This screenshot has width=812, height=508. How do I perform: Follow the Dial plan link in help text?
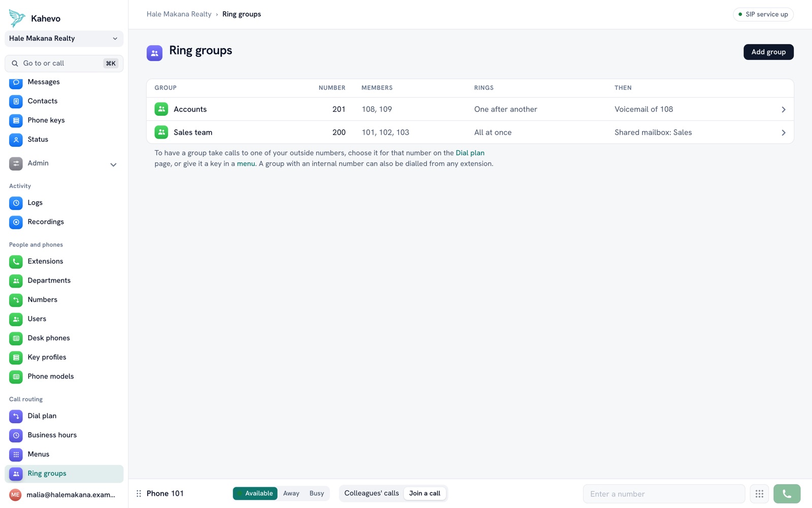470,153
